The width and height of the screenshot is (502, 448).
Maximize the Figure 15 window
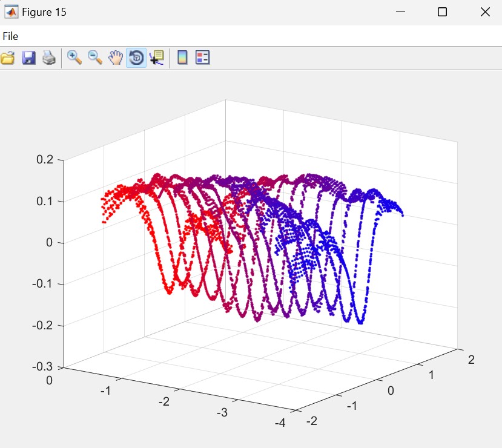[442, 12]
